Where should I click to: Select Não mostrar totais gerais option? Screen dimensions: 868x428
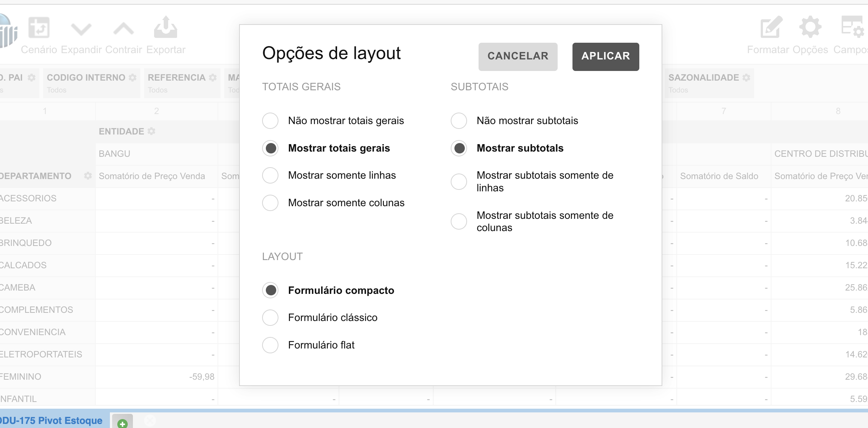[x=270, y=121]
